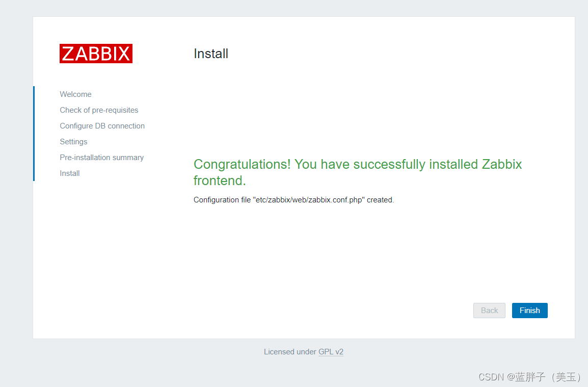Select the Settings step

coord(73,142)
